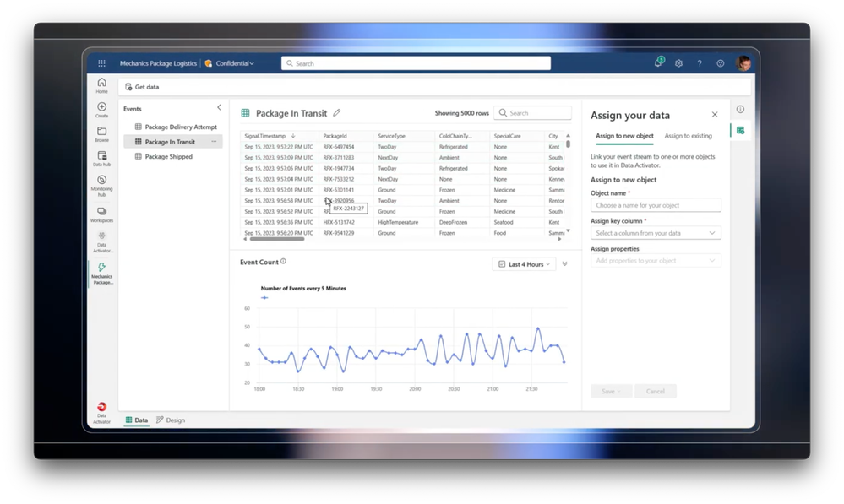Show more options for Package In Transit event
This screenshot has width=844, height=504.
coord(215,142)
